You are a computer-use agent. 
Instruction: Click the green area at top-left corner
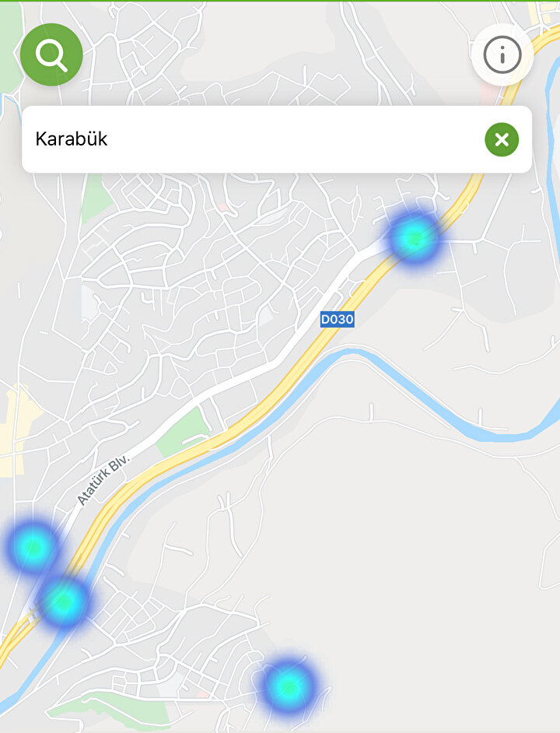click(x=10, y=47)
